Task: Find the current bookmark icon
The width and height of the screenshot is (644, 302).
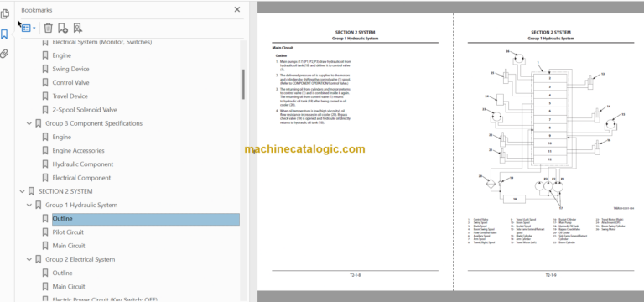Action: click(x=77, y=28)
